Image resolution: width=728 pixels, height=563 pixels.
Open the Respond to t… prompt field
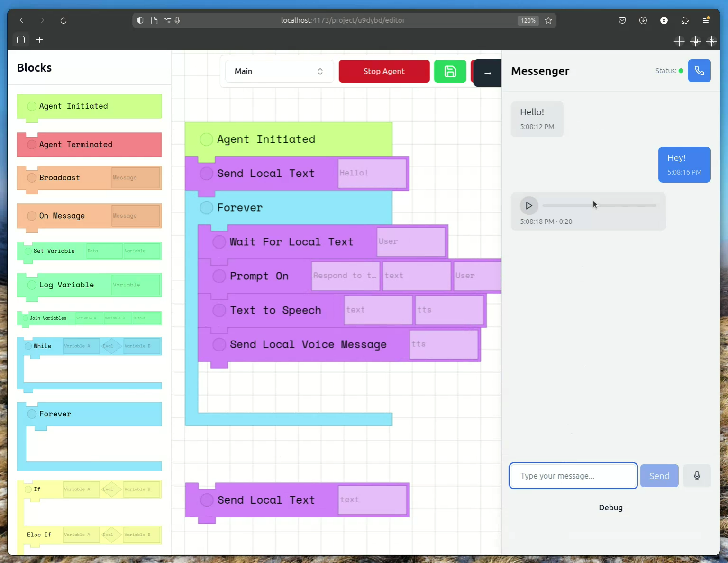point(345,276)
